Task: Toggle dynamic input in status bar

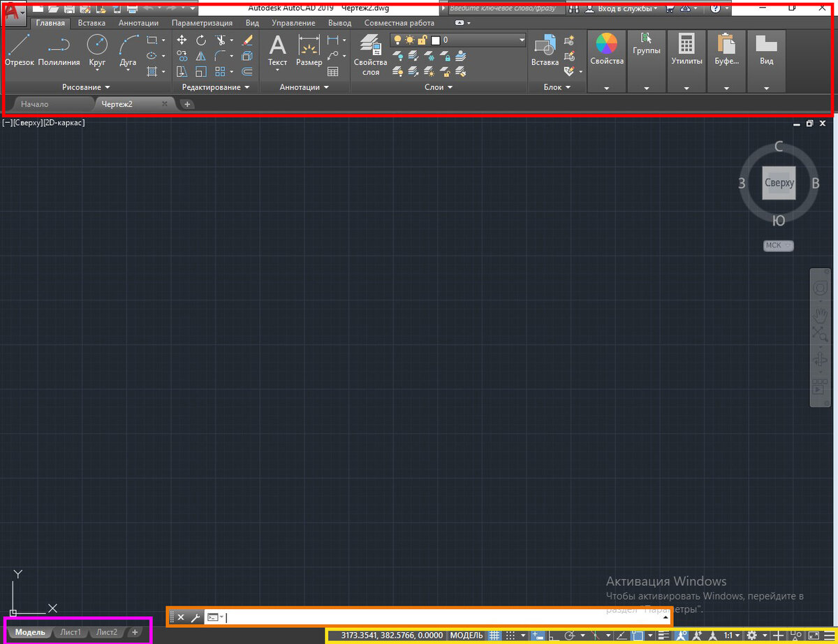Action: (x=538, y=636)
